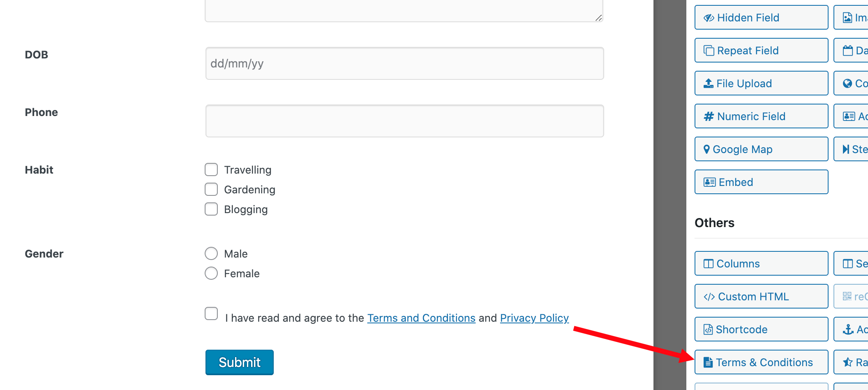Select the File Upload icon
Image resolution: width=868 pixels, height=390 pixels.
pyautogui.click(x=708, y=84)
